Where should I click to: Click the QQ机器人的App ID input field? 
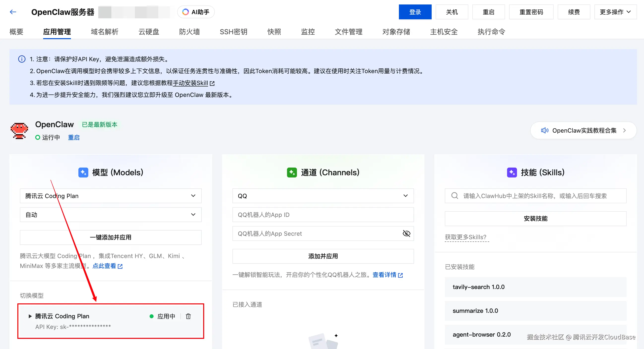(323, 215)
